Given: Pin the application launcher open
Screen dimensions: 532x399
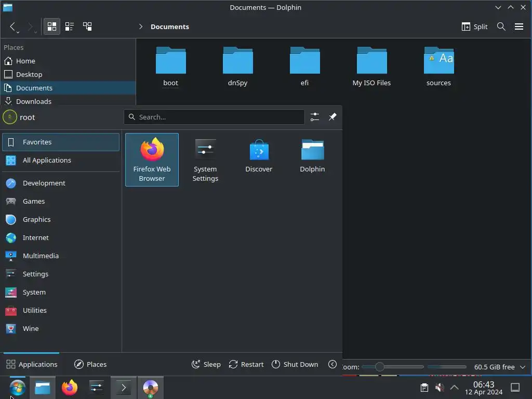Looking at the screenshot, I should (x=332, y=117).
